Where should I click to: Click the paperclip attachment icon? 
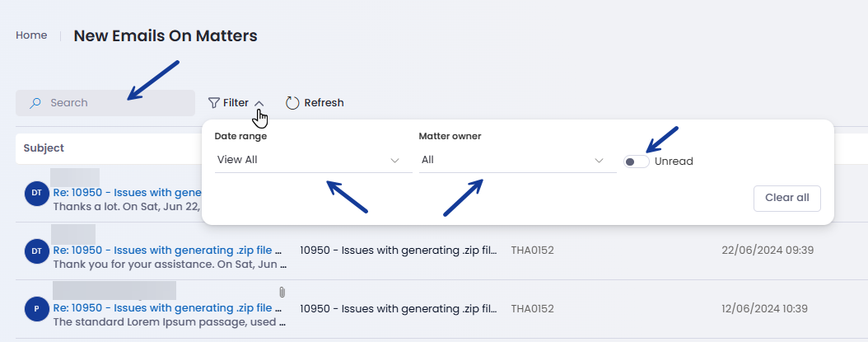(282, 292)
